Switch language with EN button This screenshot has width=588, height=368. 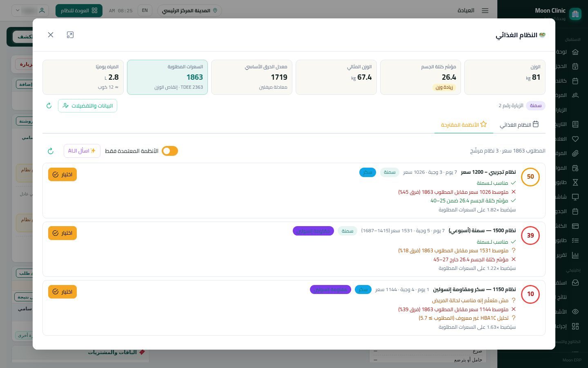(145, 10)
